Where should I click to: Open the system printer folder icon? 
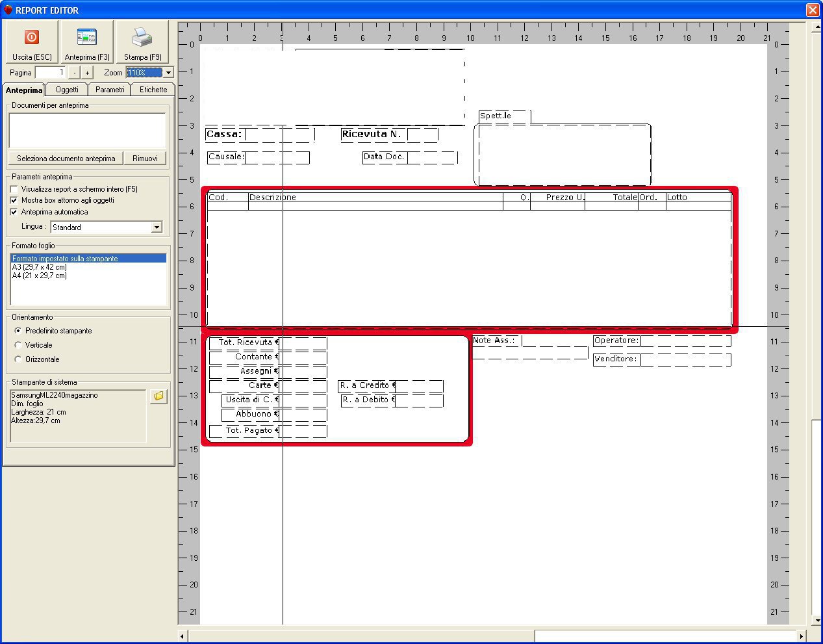pos(158,396)
